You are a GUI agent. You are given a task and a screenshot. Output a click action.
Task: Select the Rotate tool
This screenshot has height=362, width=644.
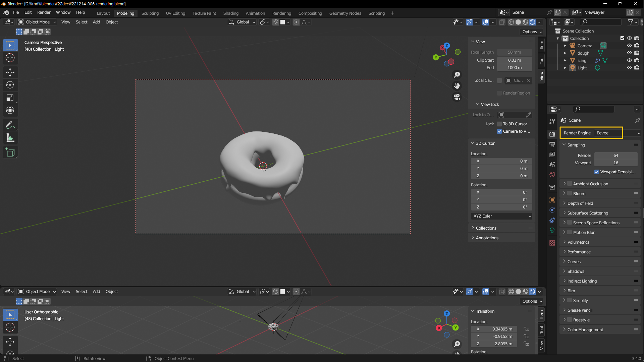(10, 85)
